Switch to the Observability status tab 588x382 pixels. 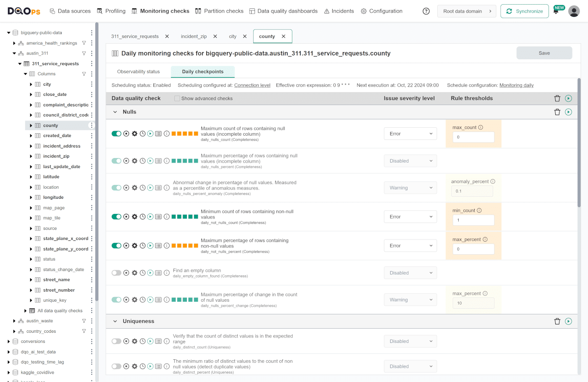point(139,71)
